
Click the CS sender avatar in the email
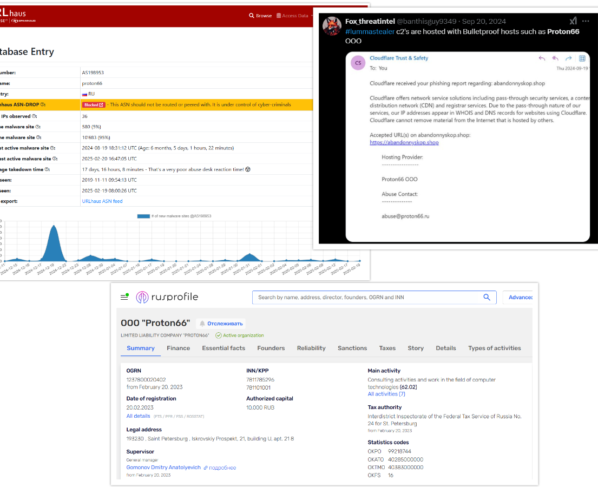358,63
